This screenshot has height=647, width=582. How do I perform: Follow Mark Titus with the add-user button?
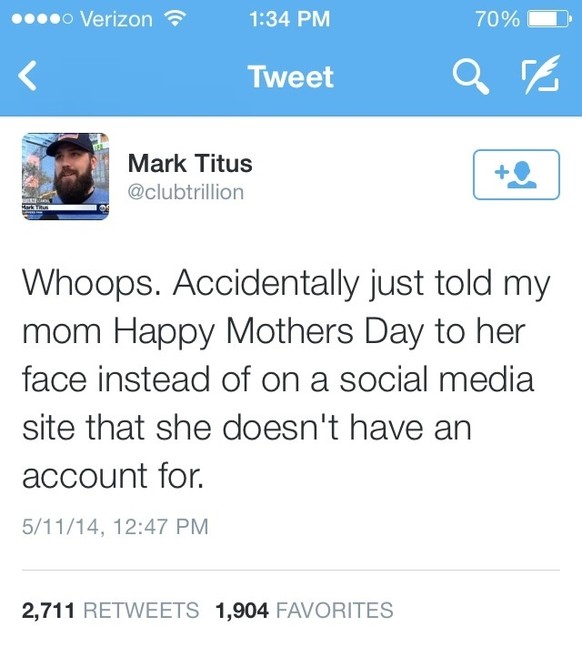click(x=516, y=175)
